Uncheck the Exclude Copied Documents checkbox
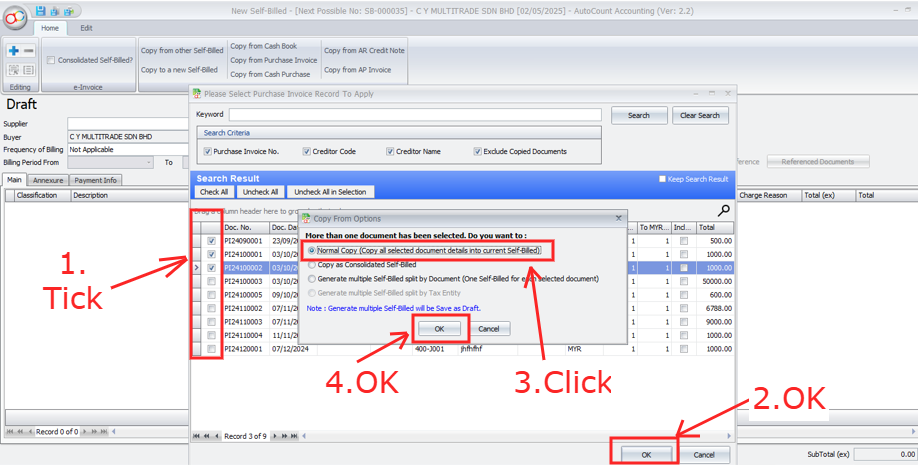The image size is (918, 465). (478, 152)
